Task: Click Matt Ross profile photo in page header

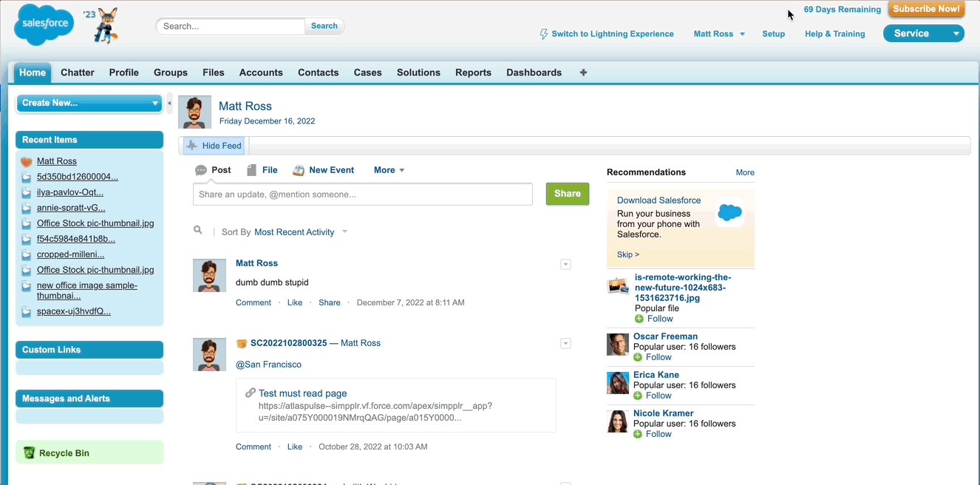Action: [x=195, y=112]
